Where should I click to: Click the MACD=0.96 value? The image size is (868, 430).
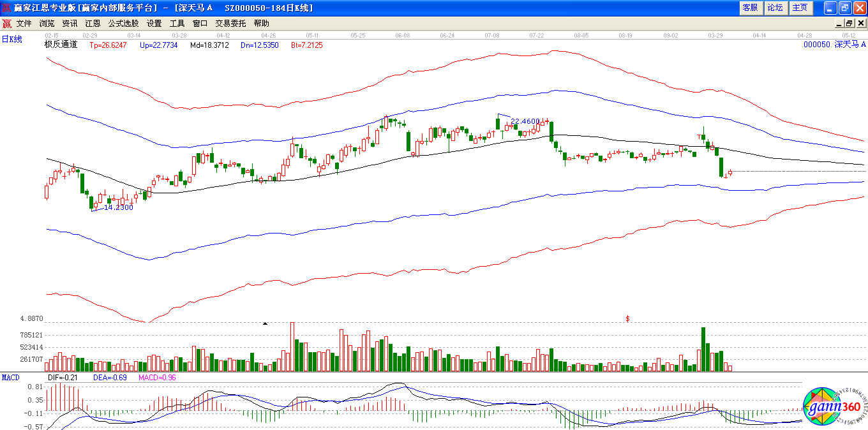[x=157, y=378]
